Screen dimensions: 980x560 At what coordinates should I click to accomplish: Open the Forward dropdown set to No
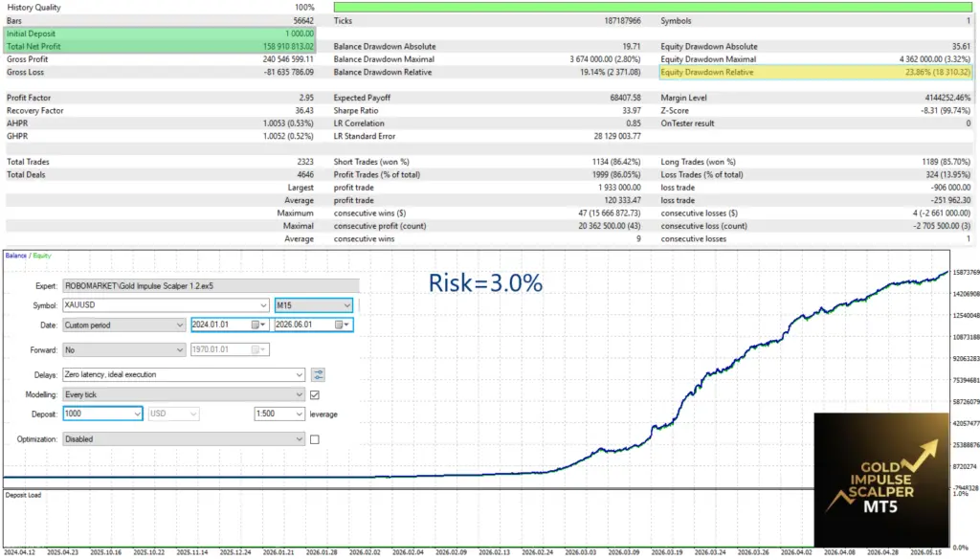click(123, 350)
